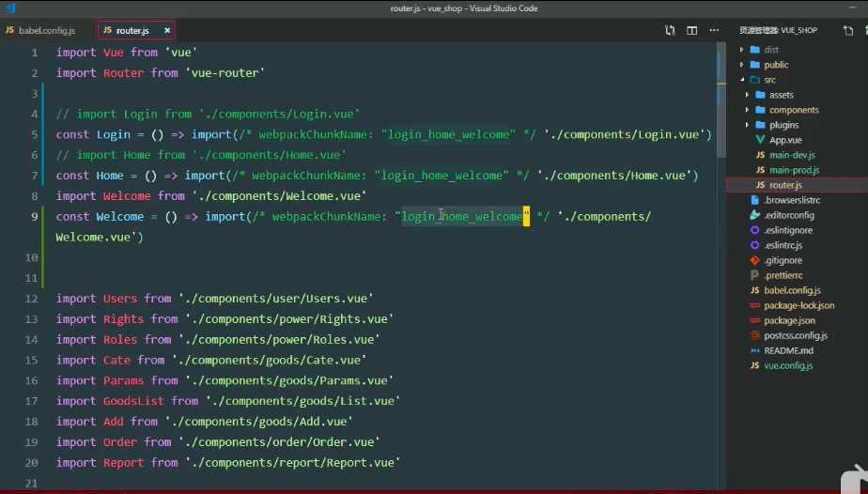Expand the assets folder arrow
This screenshot has height=494, width=868.
point(748,95)
